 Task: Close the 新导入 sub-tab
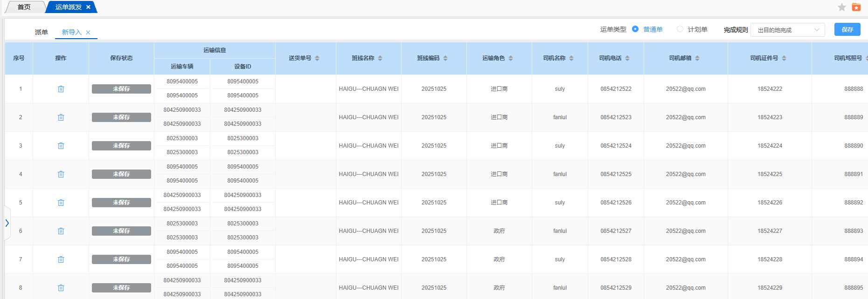click(88, 33)
